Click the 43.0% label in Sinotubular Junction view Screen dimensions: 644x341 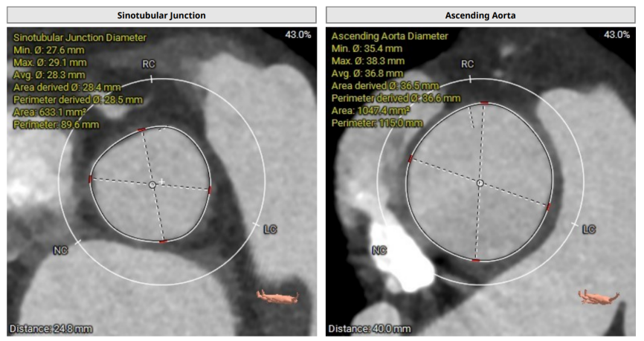click(297, 35)
